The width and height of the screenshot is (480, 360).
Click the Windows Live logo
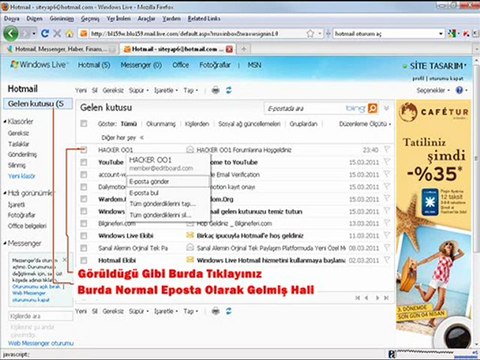38,65
